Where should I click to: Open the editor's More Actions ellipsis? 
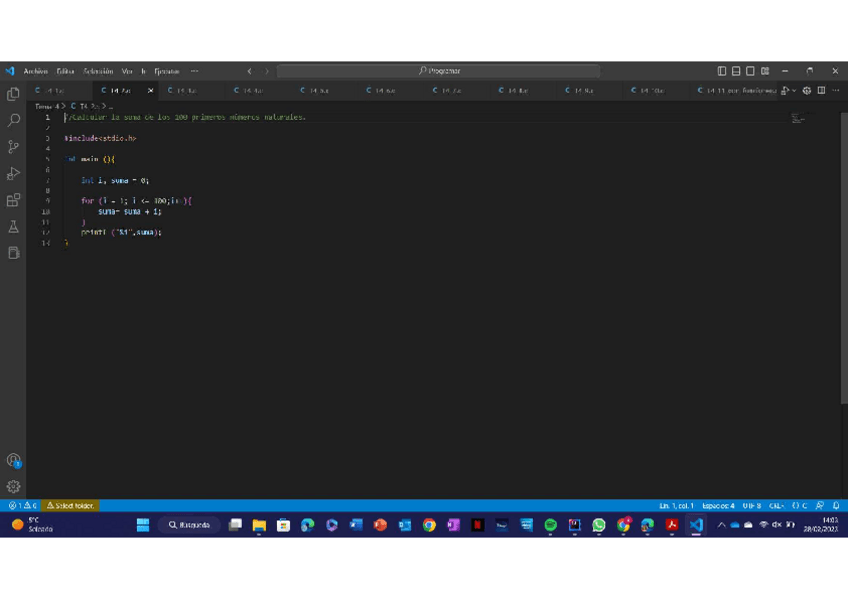836,91
